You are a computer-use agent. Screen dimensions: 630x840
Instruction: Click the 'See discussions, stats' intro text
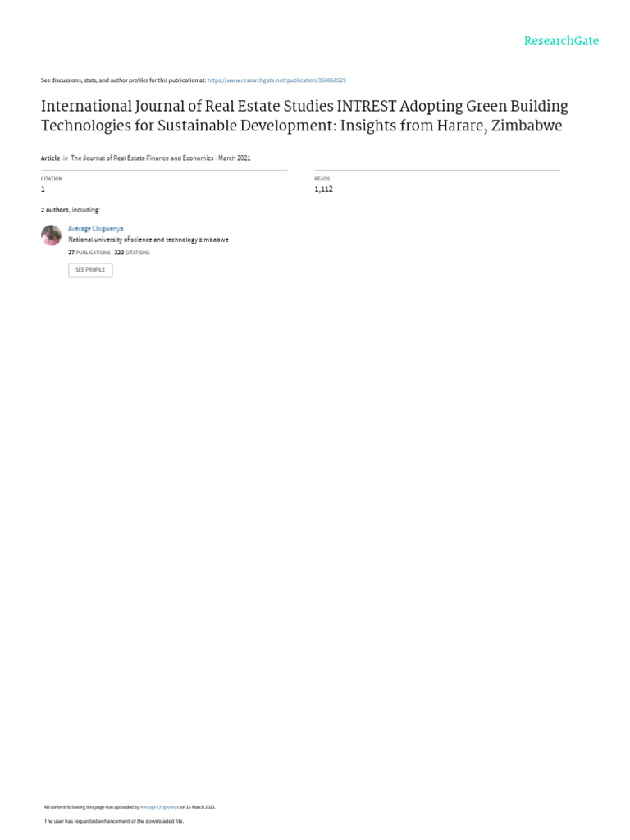click(x=123, y=80)
